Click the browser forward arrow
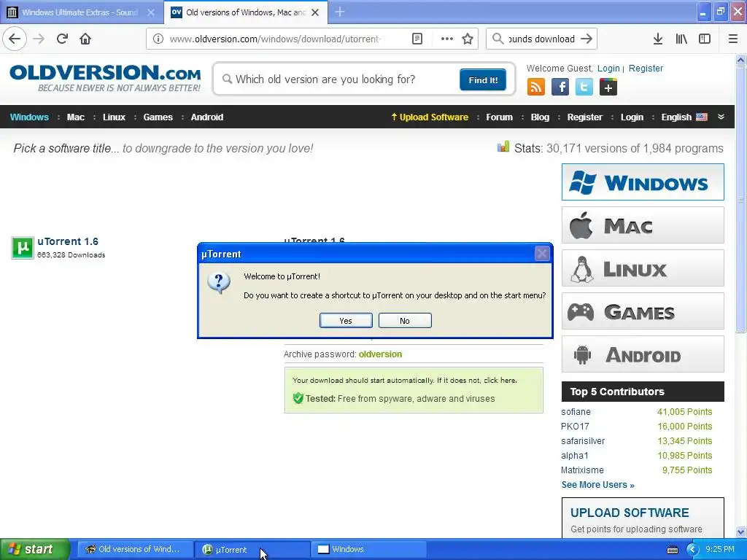The image size is (747, 560). click(x=39, y=39)
